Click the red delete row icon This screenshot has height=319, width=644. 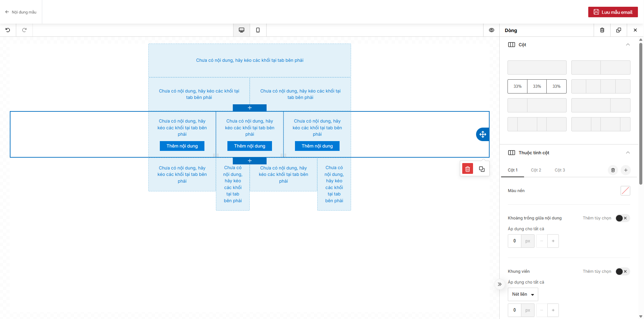click(468, 169)
